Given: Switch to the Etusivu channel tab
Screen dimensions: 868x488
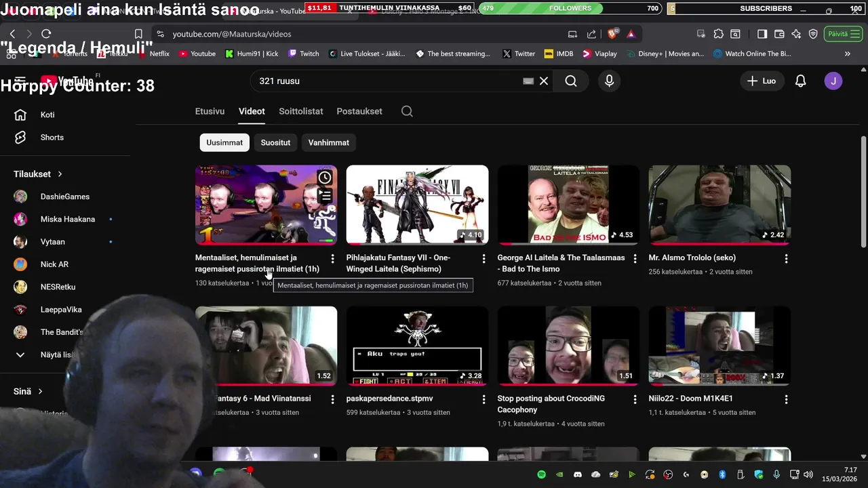Looking at the screenshot, I should [x=210, y=111].
